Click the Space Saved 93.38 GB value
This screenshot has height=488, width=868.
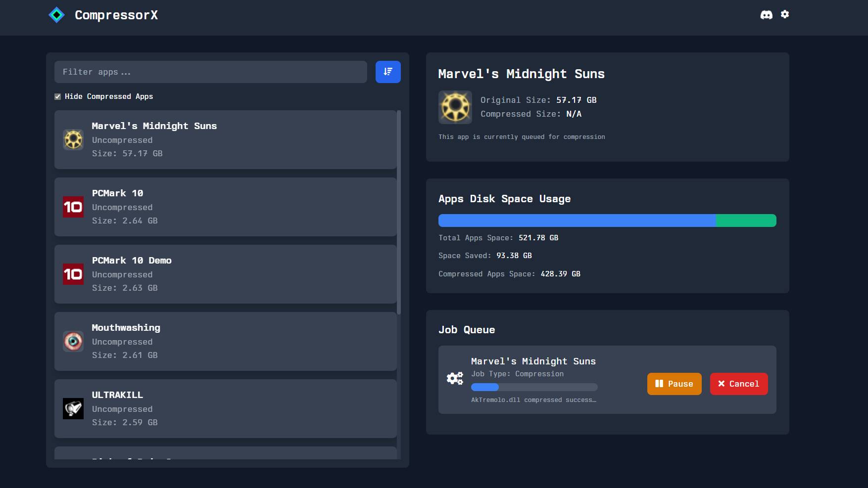(x=514, y=256)
